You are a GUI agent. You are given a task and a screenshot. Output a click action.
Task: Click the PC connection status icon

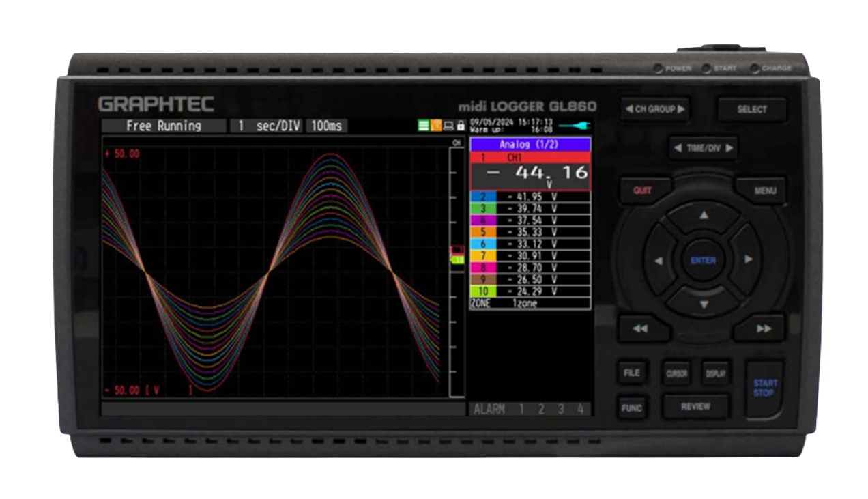click(448, 125)
